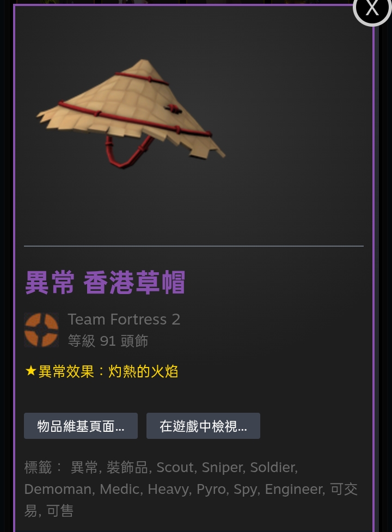
Task: Click the Team Fortress 2 game icon
Action: pyautogui.click(x=41, y=330)
